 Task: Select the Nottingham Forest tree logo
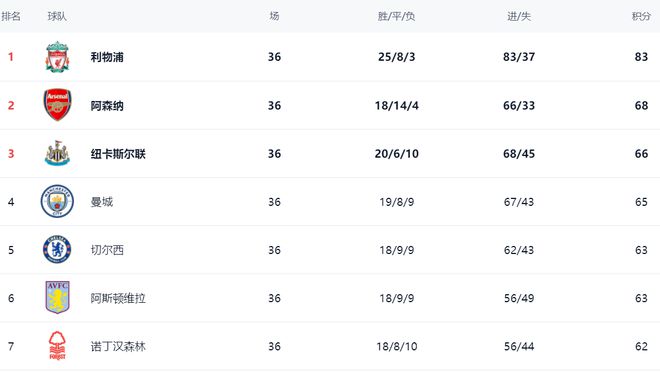(57, 346)
